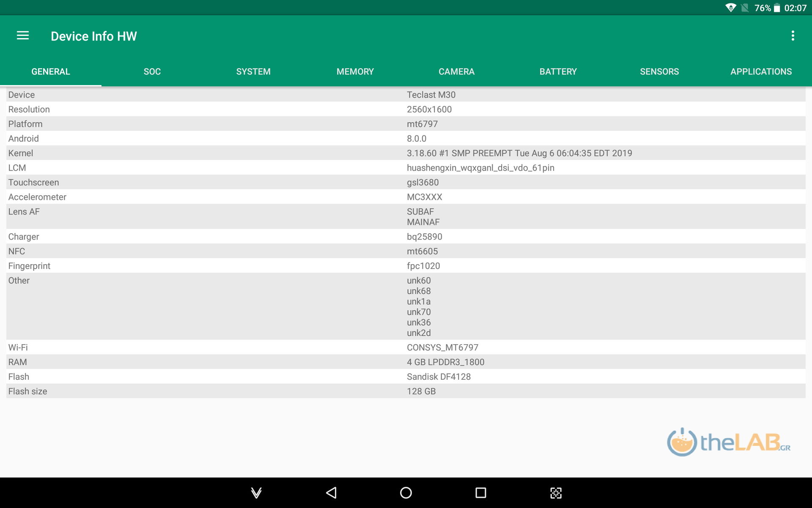Tap the hide navigation bar chevron icon

pos(256,492)
